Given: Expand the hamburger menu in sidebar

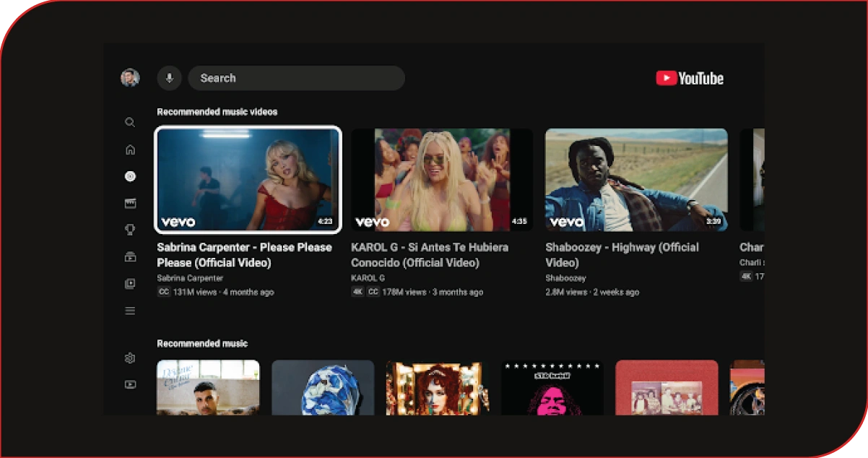Looking at the screenshot, I should 130,311.
